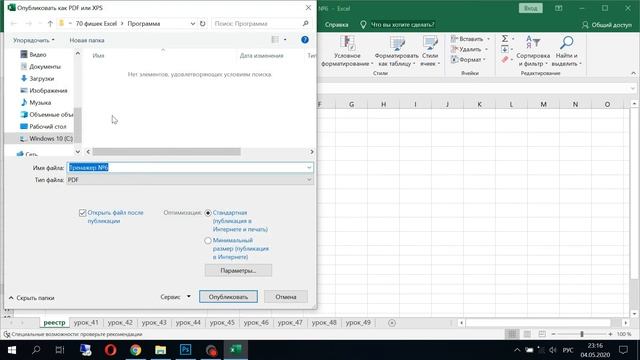Switch to sheet урок_41
The height and width of the screenshot is (360, 640).
(86, 322)
